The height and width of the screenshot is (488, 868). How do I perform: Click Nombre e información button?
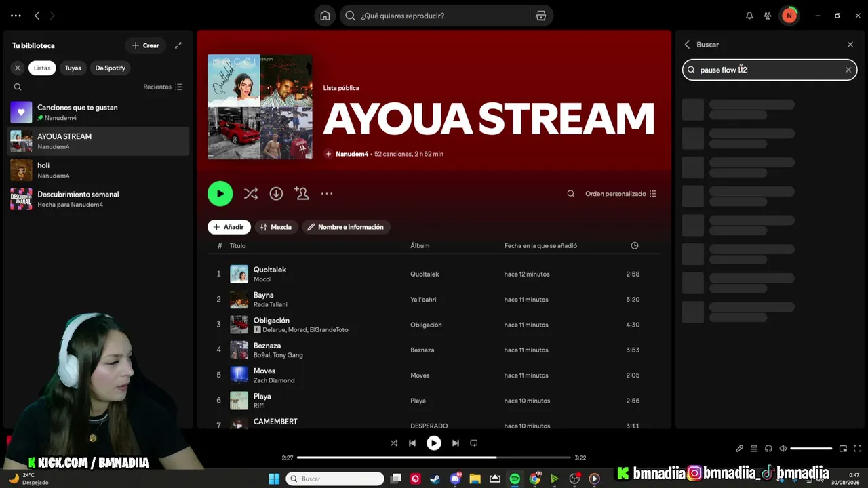point(346,227)
